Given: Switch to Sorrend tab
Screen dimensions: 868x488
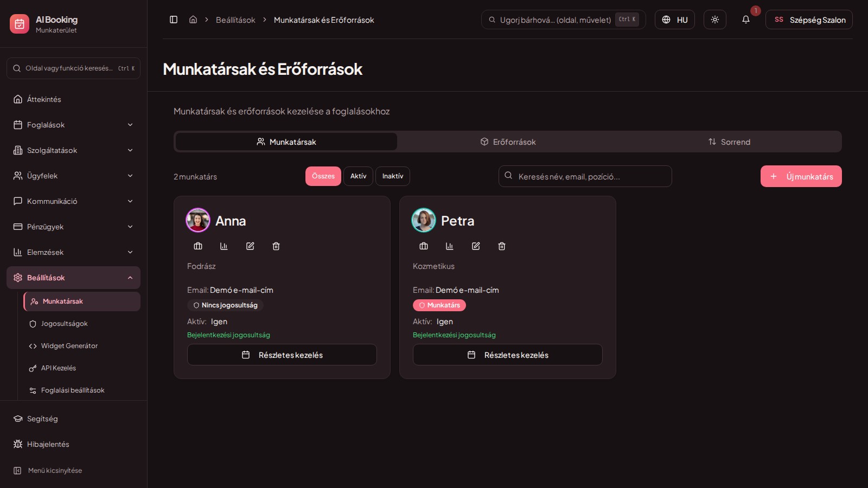Looking at the screenshot, I should pos(729,142).
